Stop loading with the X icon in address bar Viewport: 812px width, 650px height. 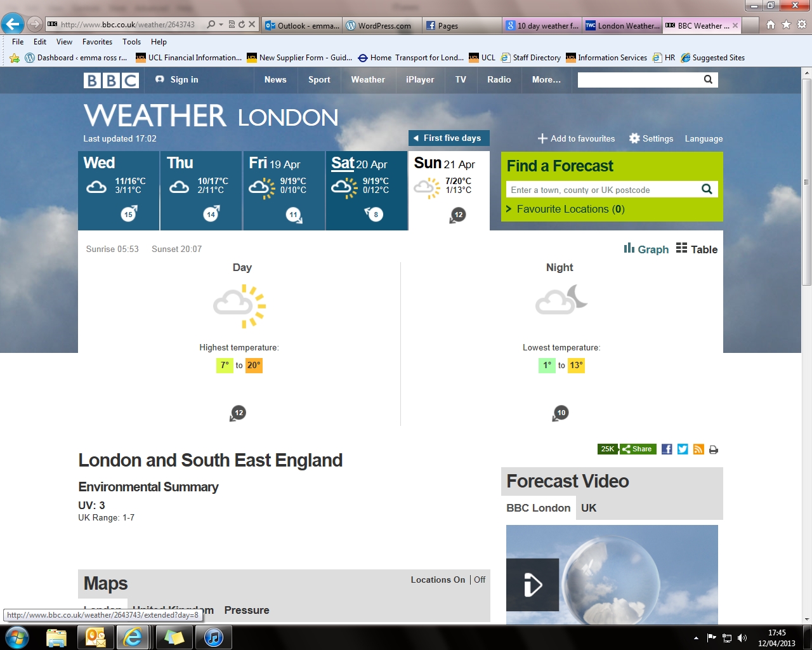click(252, 25)
